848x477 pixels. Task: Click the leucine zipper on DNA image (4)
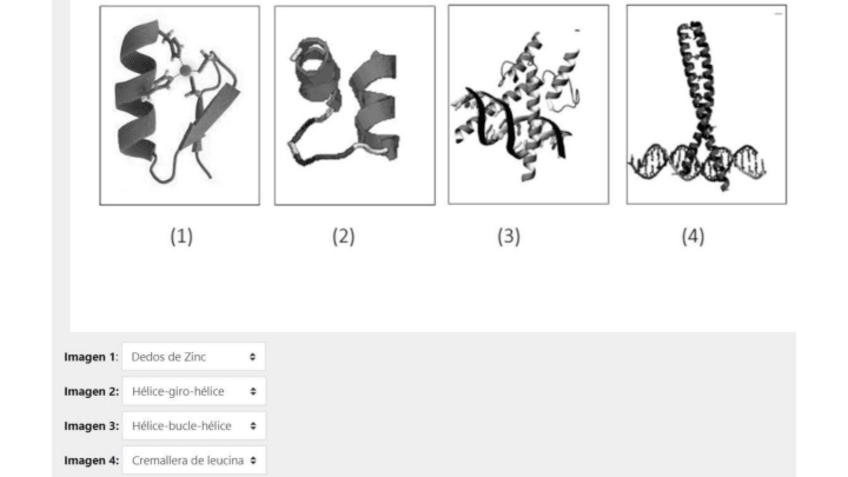[x=706, y=104]
